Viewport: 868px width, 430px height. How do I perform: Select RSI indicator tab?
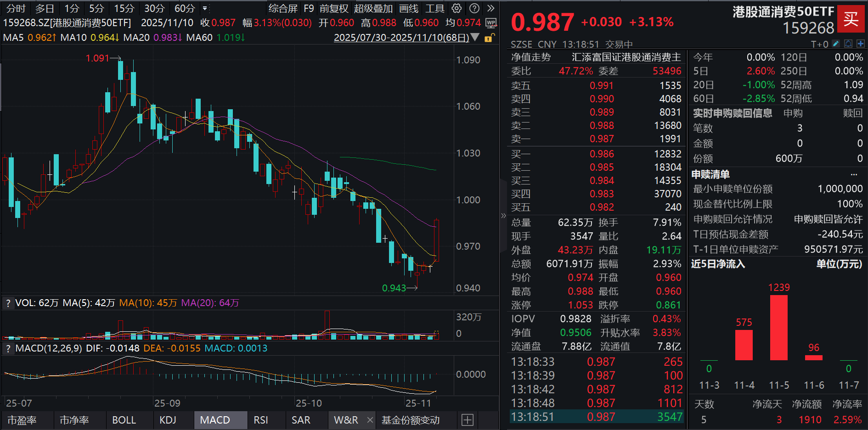click(x=260, y=420)
